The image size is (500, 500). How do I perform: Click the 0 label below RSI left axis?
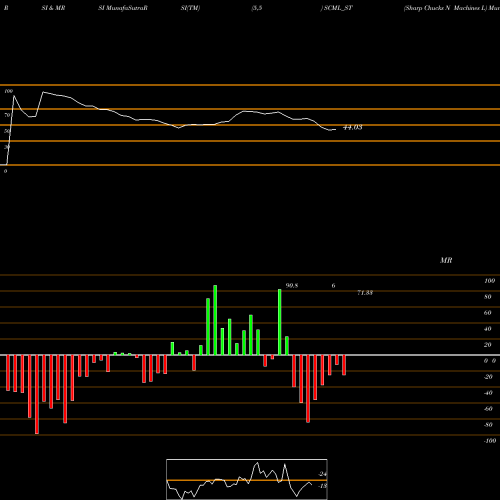(5, 171)
